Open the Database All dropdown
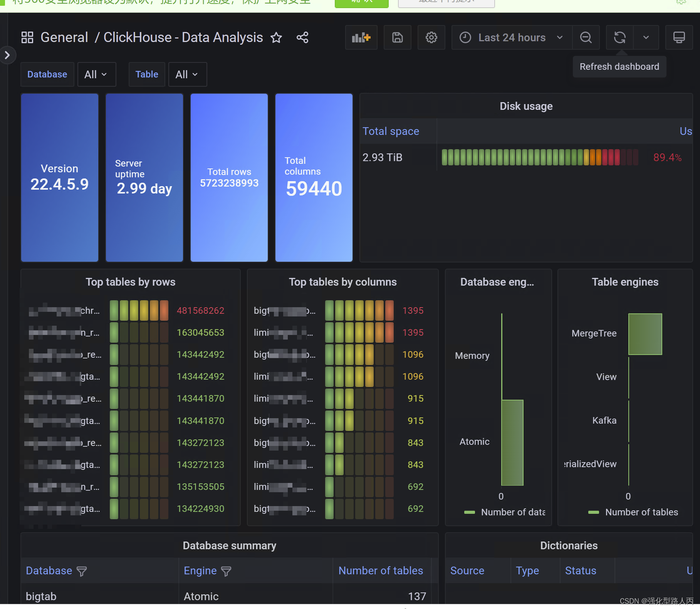 [97, 74]
